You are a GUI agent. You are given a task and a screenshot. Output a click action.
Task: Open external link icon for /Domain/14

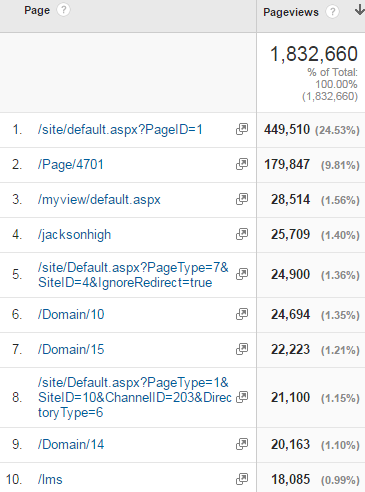click(242, 444)
